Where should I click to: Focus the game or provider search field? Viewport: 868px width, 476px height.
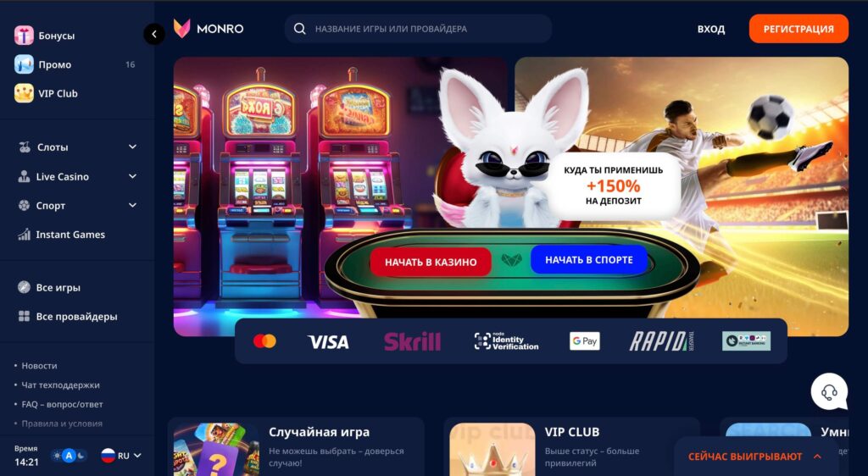[x=418, y=29]
